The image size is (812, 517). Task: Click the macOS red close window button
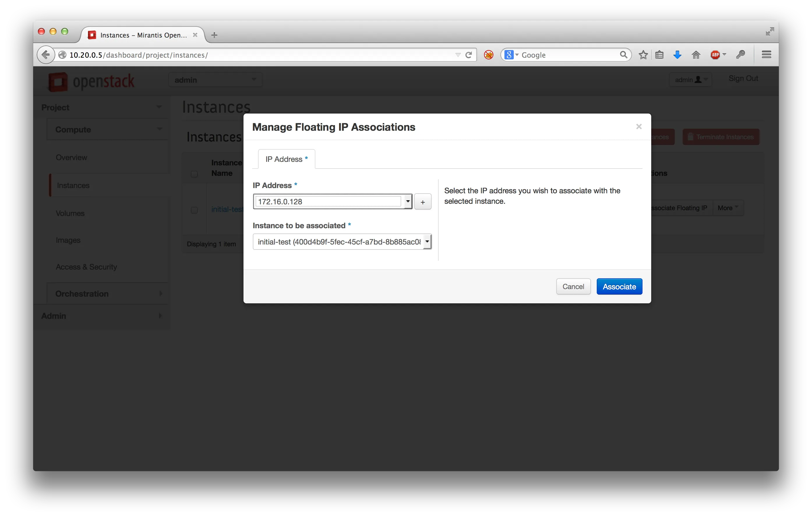tap(41, 31)
